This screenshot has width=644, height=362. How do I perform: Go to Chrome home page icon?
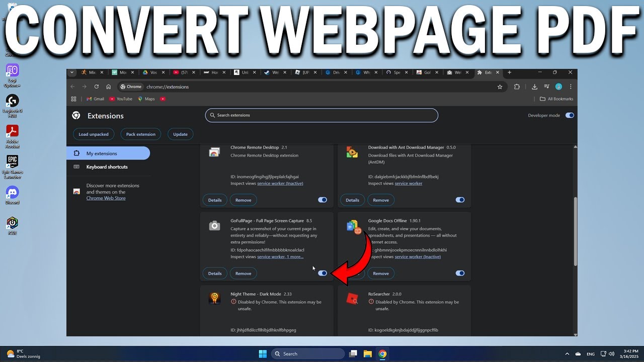point(109,86)
